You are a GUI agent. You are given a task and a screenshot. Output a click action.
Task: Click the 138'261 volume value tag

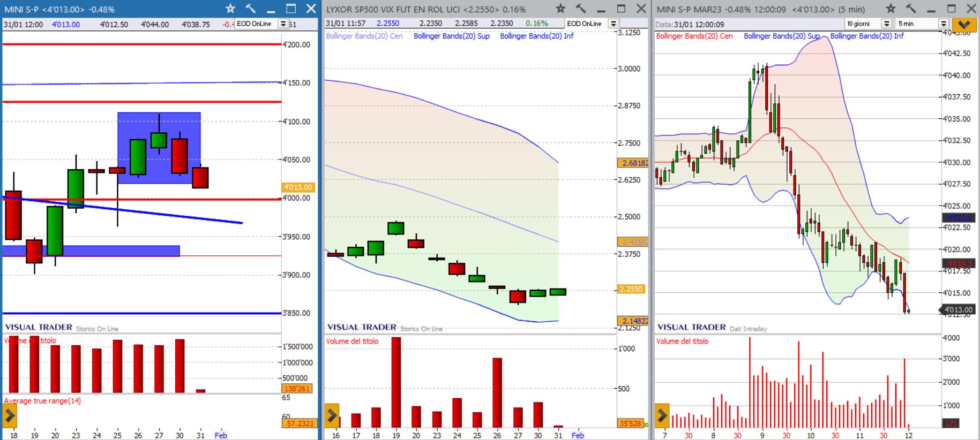tap(297, 389)
